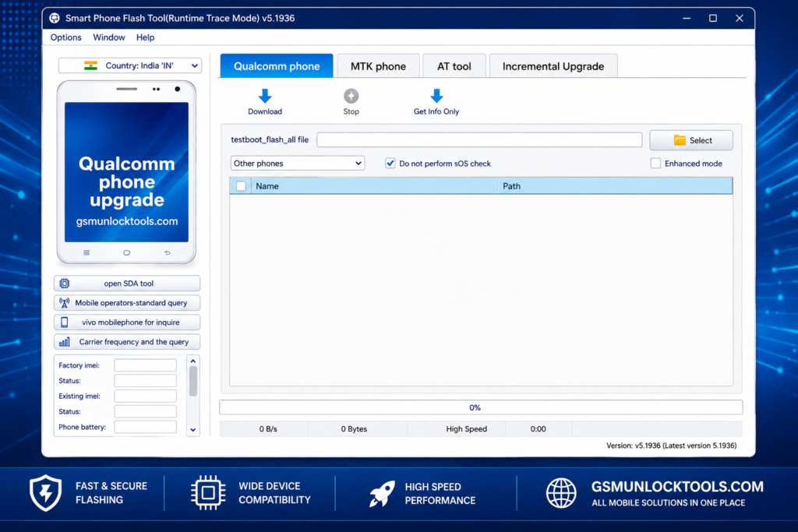Switch to the AT tool tab
798x532 pixels.
454,66
